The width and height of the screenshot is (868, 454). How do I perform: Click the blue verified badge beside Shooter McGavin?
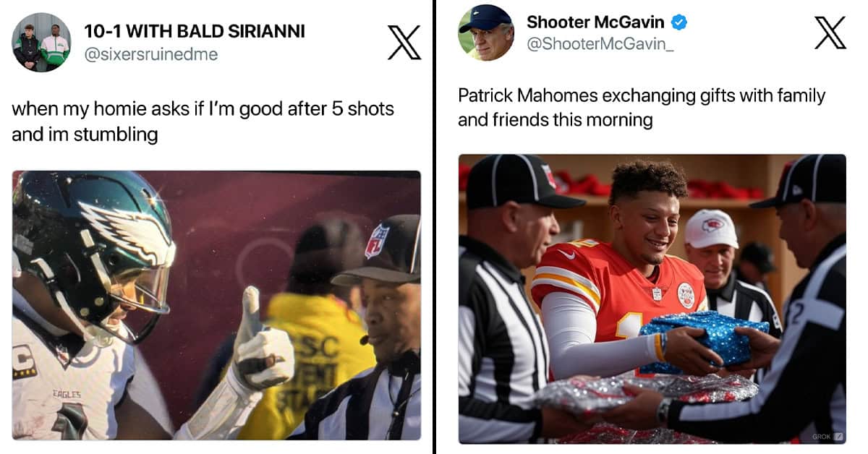pyautogui.click(x=679, y=23)
